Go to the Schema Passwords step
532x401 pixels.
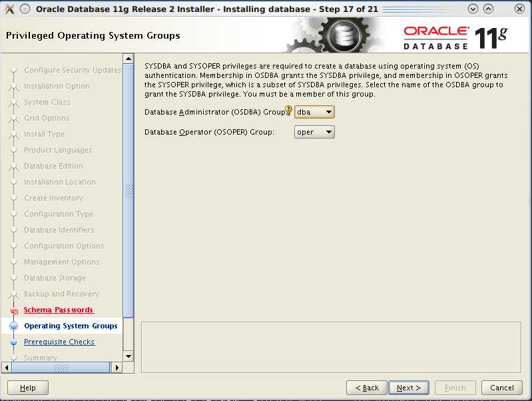click(x=59, y=310)
